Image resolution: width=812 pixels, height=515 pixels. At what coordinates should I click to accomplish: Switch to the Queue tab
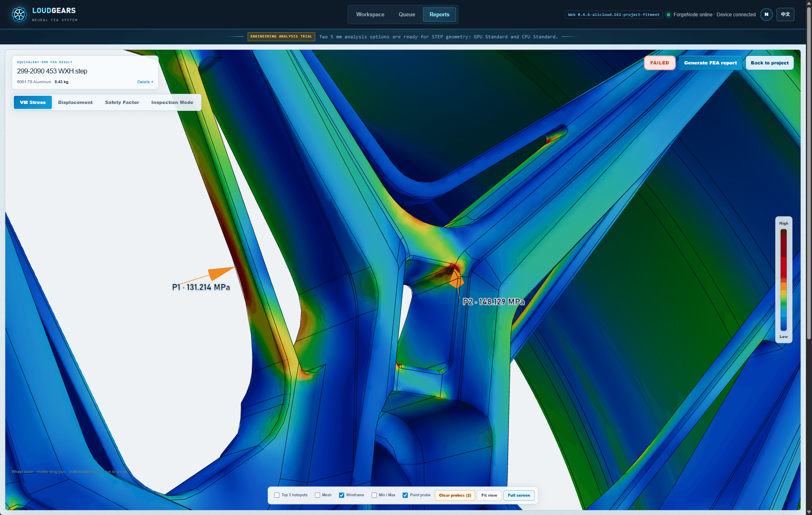(x=407, y=14)
